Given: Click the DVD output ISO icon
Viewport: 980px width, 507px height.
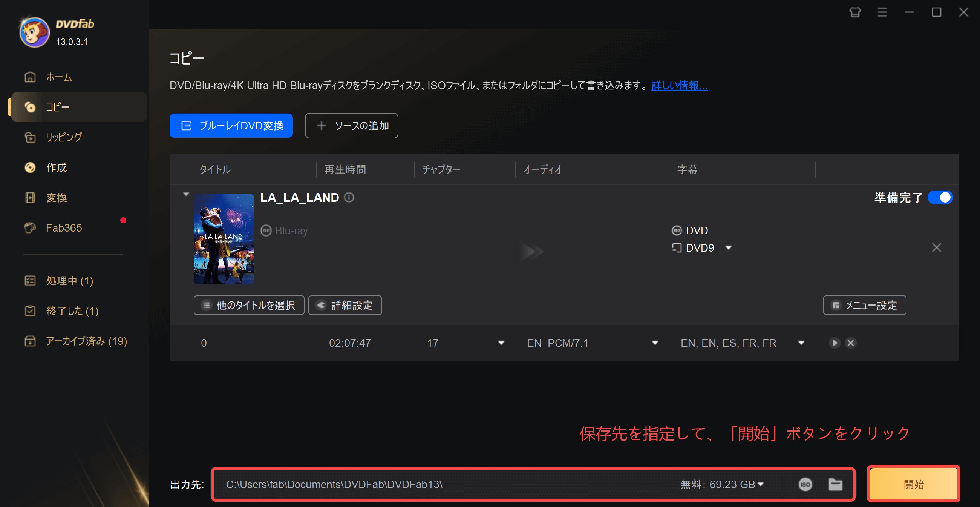Looking at the screenshot, I should point(677,230).
